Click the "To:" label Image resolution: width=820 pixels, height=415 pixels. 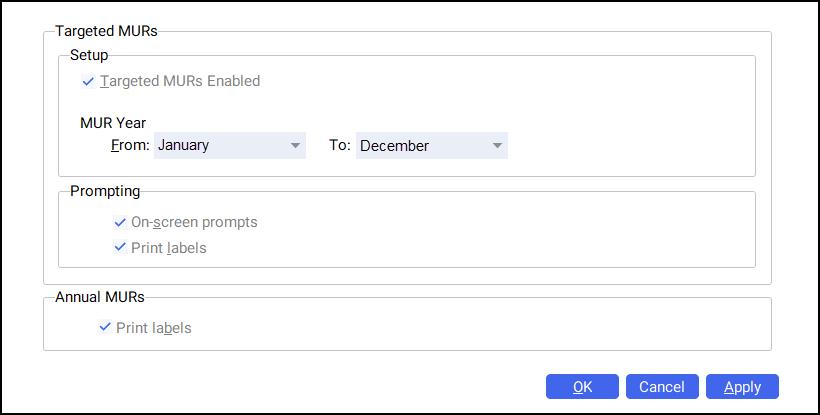point(340,146)
